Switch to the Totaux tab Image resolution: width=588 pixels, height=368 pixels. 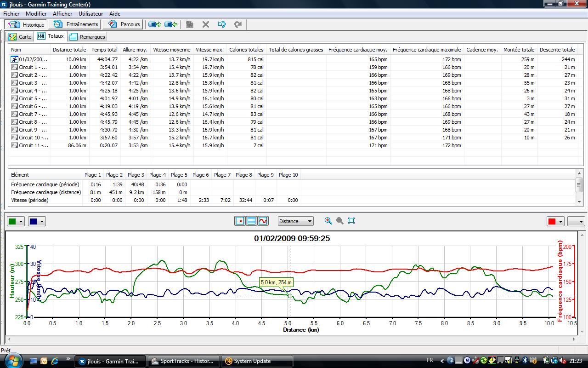(51, 36)
